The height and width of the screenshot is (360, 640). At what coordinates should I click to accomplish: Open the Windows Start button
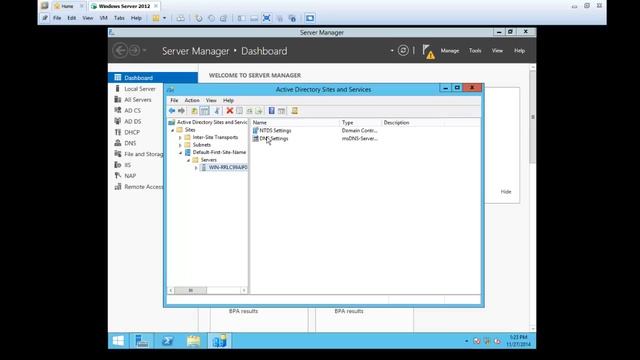coord(118,341)
